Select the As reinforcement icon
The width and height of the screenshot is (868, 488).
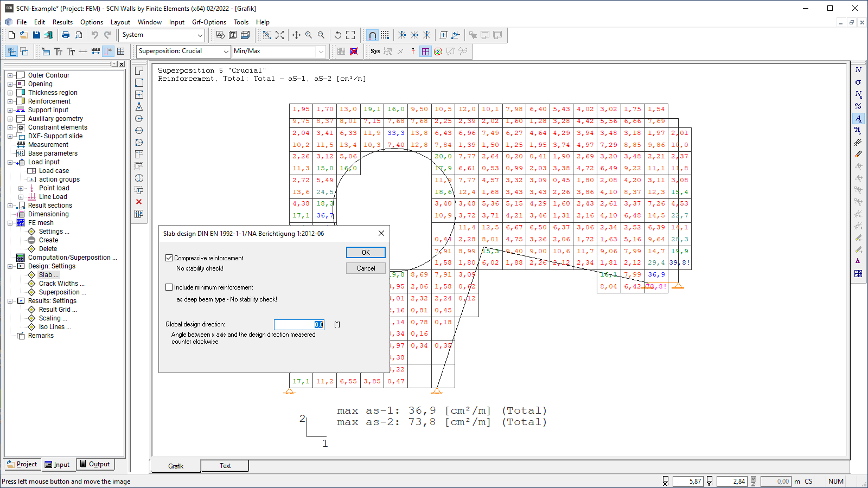(858, 118)
